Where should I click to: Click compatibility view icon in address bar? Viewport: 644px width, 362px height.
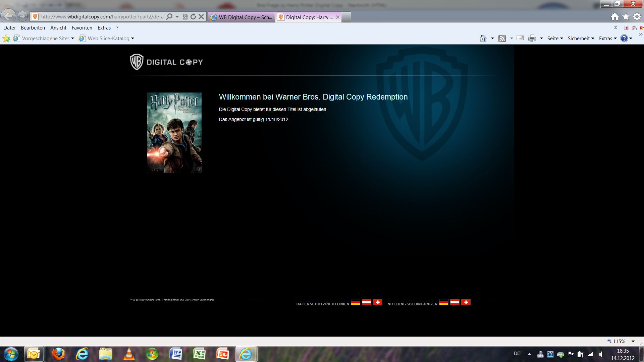185,17
